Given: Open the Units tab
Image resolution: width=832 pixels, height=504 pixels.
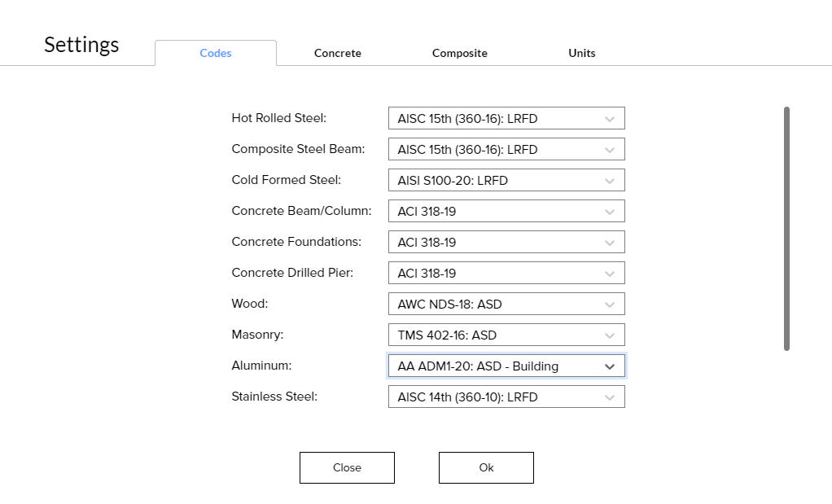Looking at the screenshot, I should [582, 53].
